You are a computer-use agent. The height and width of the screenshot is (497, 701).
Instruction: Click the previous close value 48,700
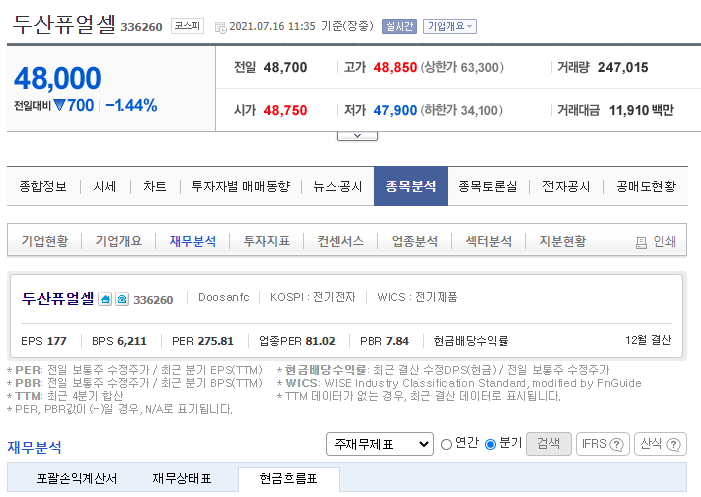(x=285, y=67)
